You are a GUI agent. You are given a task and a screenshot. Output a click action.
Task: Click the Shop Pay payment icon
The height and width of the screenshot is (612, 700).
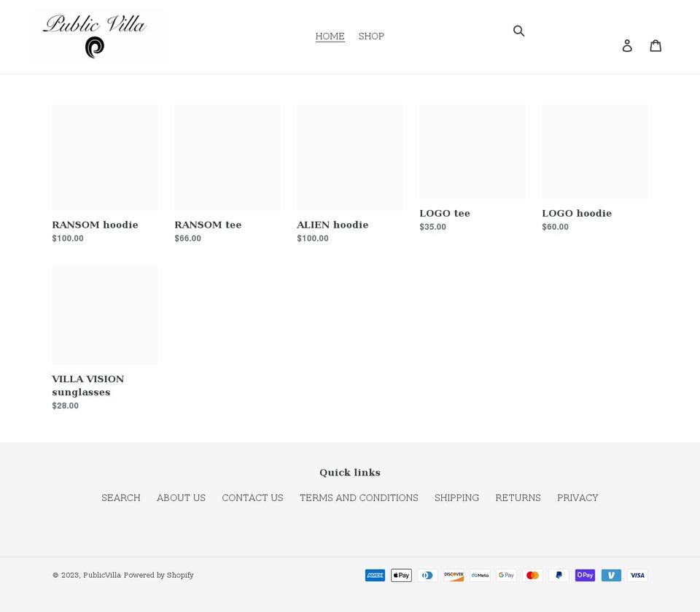tap(586, 576)
